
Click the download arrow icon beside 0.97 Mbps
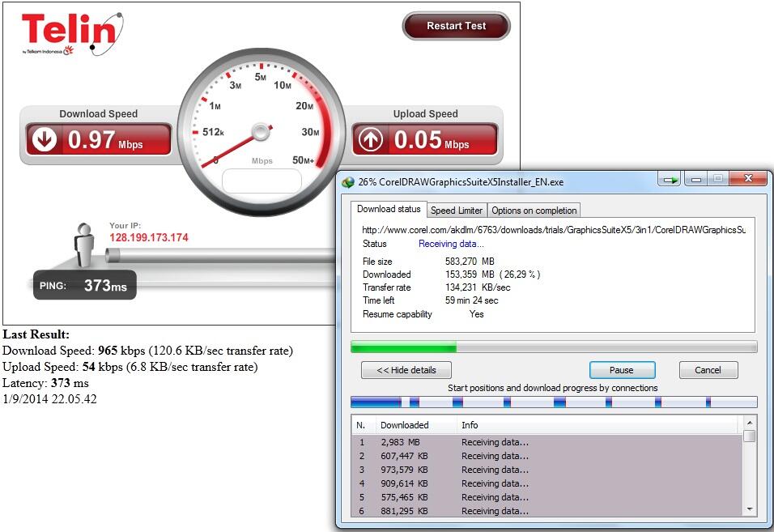[45, 139]
